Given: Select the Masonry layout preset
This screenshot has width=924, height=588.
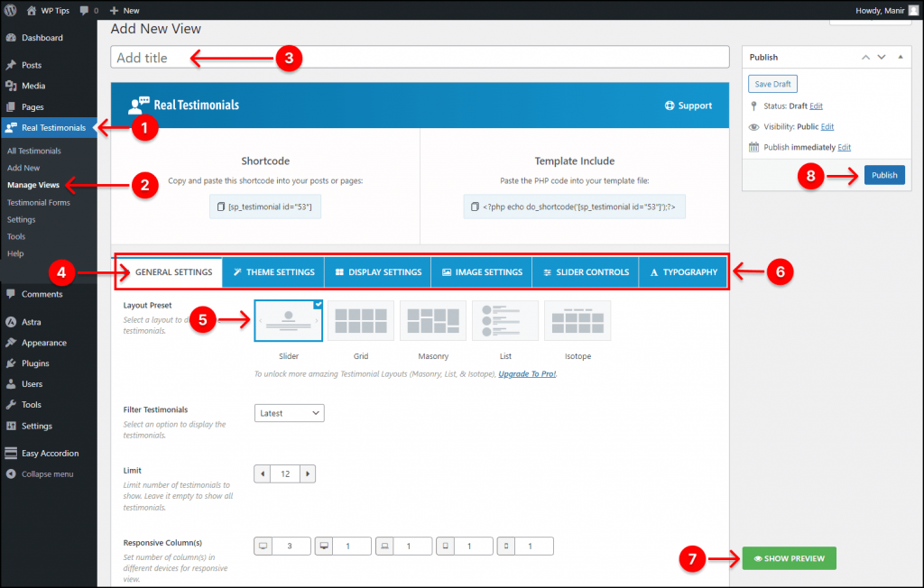Looking at the screenshot, I should (433, 320).
